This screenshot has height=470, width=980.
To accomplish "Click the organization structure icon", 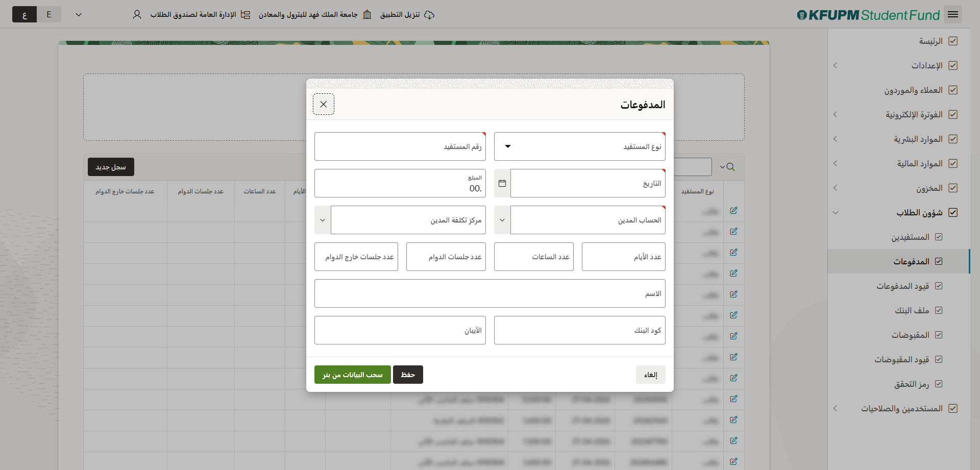I will pyautogui.click(x=246, y=15).
